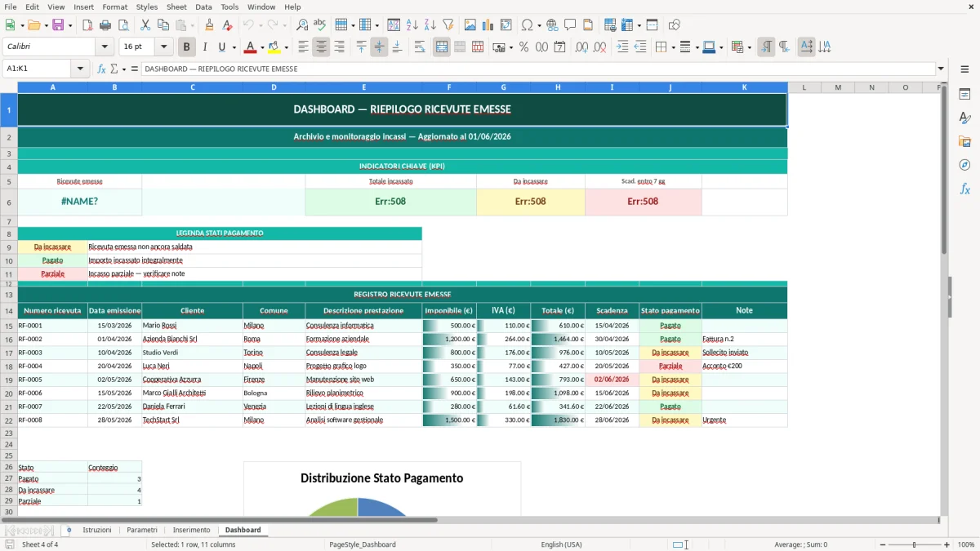The image size is (980, 551).
Task: Click Clear Direct Formatting icon
Action: pyautogui.click(x=228, y=25)
